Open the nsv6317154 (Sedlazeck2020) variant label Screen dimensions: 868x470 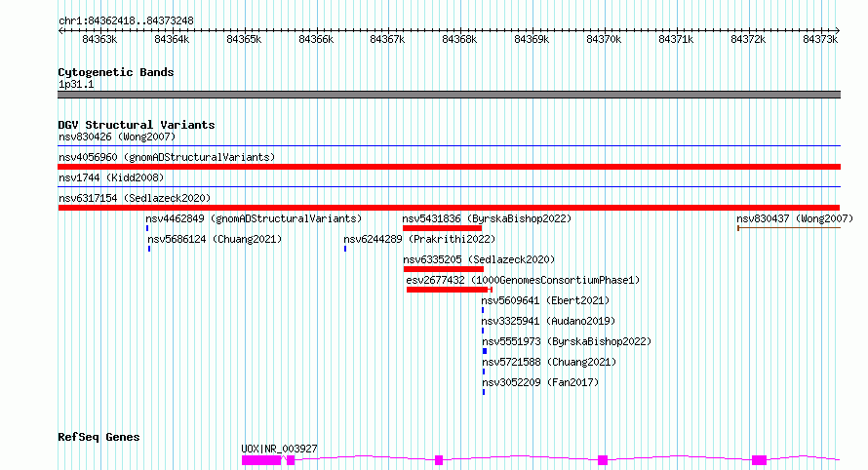pos(135,198)
